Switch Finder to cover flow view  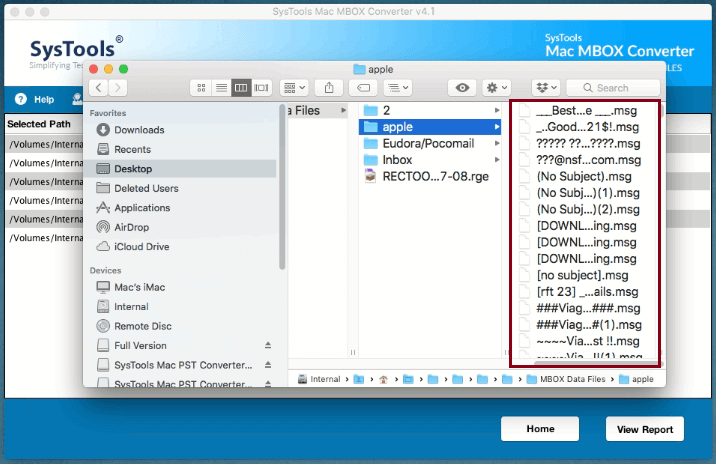(261, 88)
